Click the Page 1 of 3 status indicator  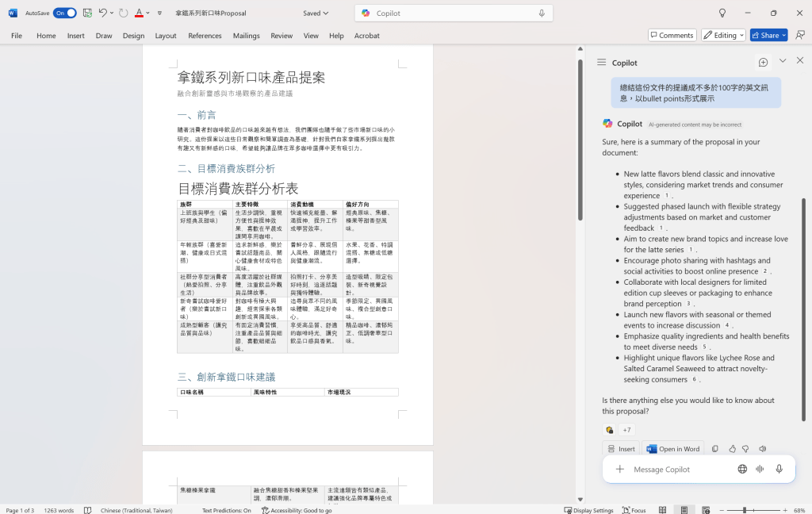20,510
